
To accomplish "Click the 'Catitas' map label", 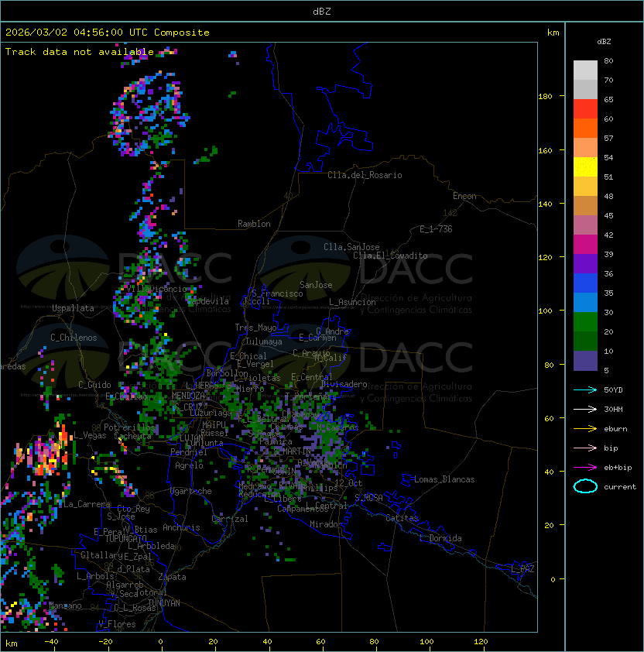I will click(402, 518).
